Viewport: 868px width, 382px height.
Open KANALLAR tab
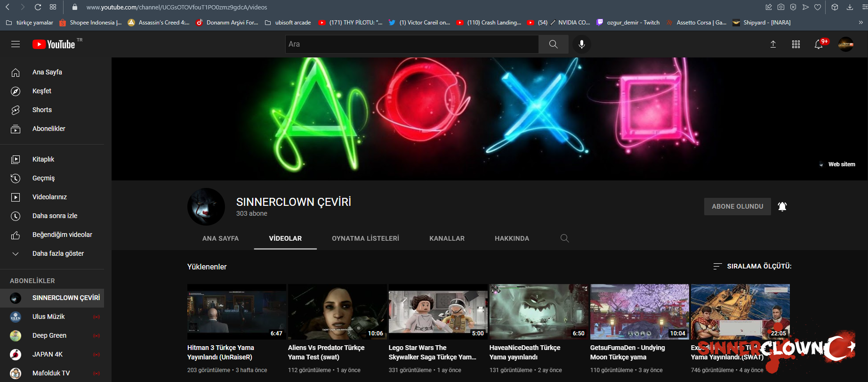447,238
